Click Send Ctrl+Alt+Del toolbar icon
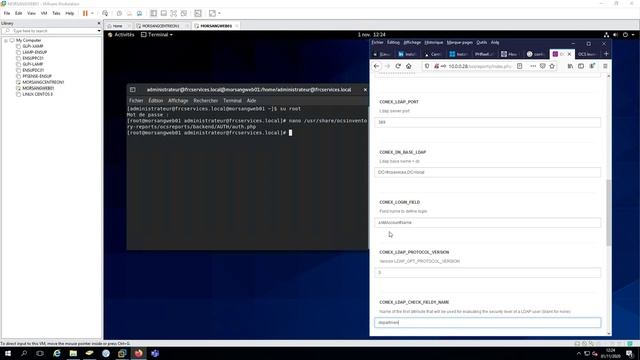This screenshot has width=640, height=360. [x=105, y=13]
